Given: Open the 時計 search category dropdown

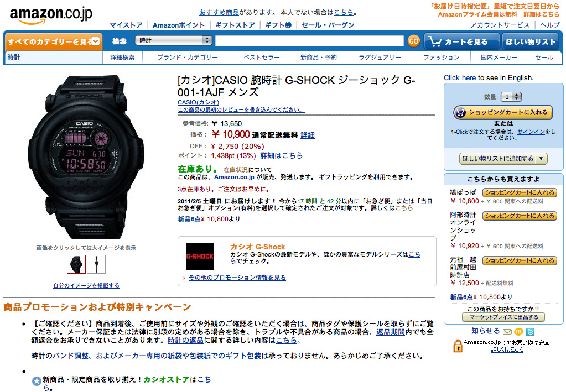Looking at the screenshot, I should pos(173,40).
